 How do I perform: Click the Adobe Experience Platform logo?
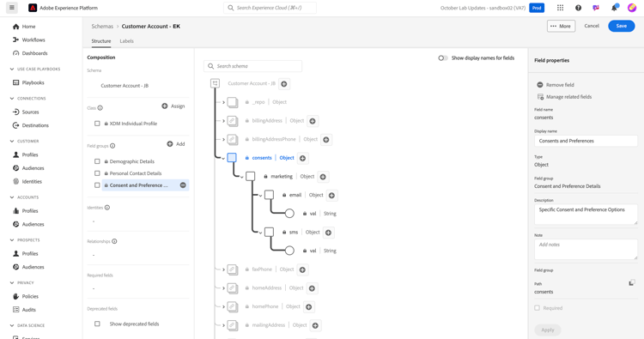click(x=33, y=8)
